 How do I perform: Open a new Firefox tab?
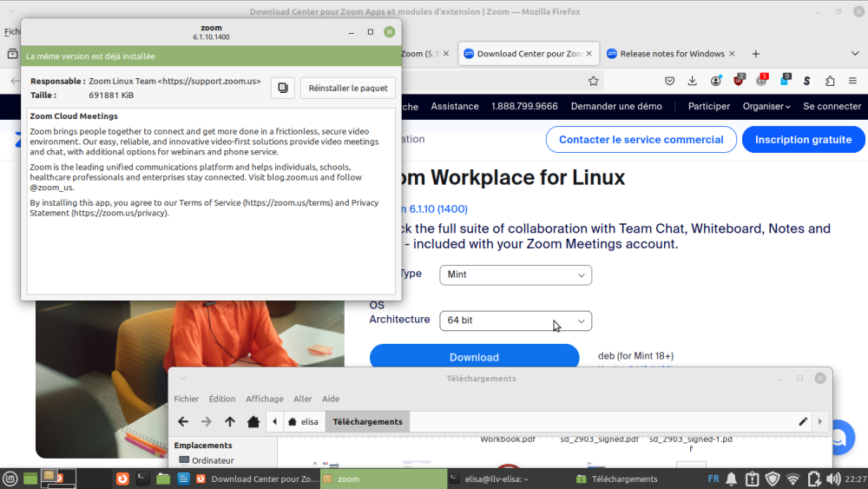(x=755, y=54)
